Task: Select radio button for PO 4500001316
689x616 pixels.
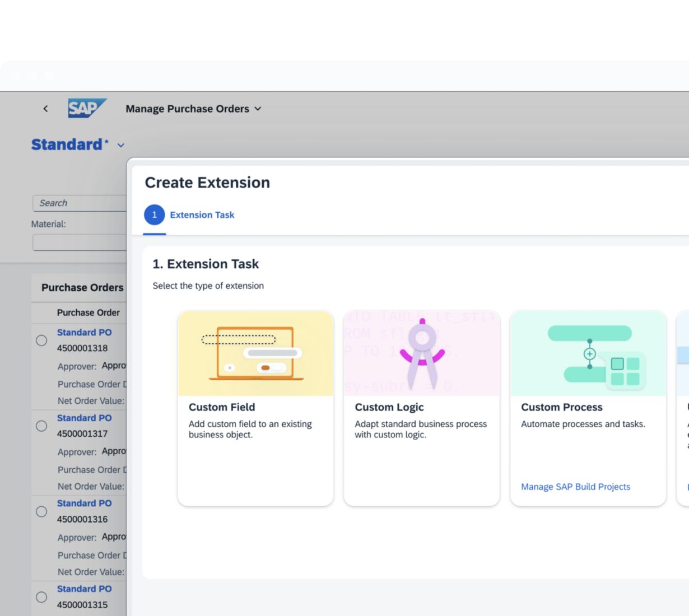Action: (41, 512)
